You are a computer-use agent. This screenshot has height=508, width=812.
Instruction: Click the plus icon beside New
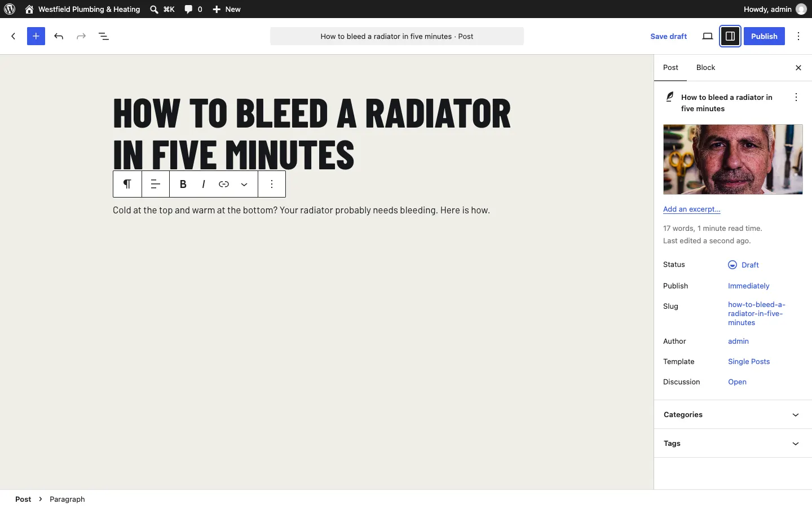217,9
